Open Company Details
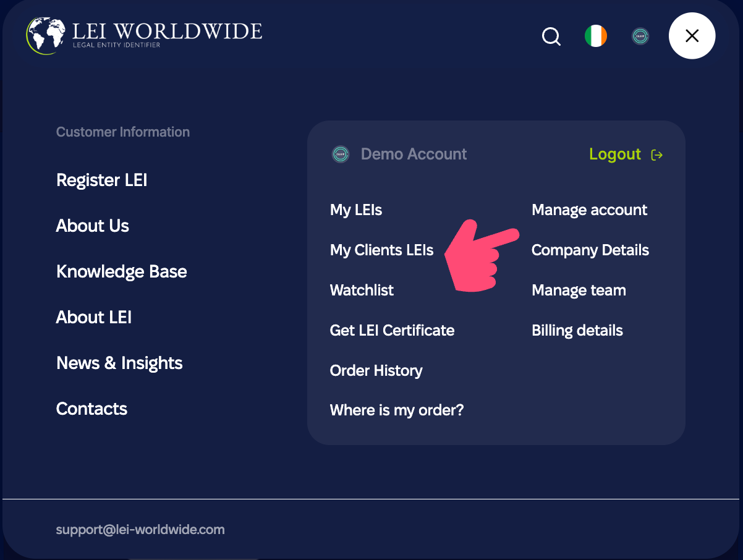This screenshot has width=743, height=560. (x=590, y=250)
